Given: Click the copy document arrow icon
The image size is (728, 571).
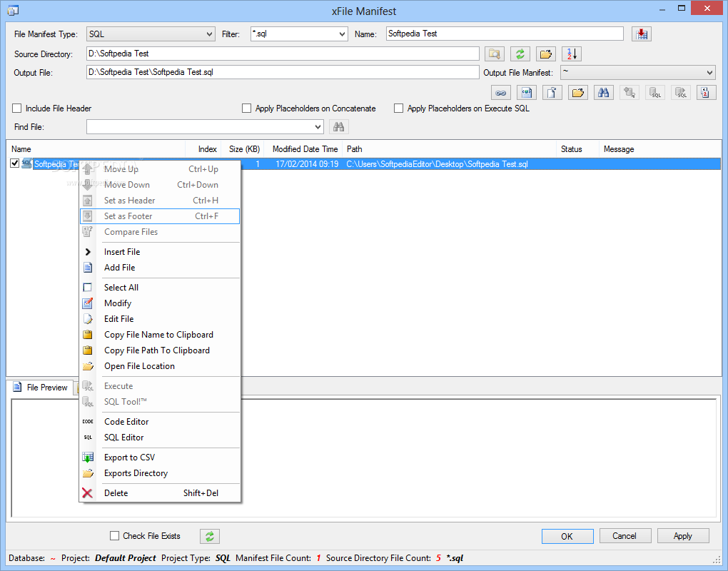Looking at the screenshot, I should [552, 92].
